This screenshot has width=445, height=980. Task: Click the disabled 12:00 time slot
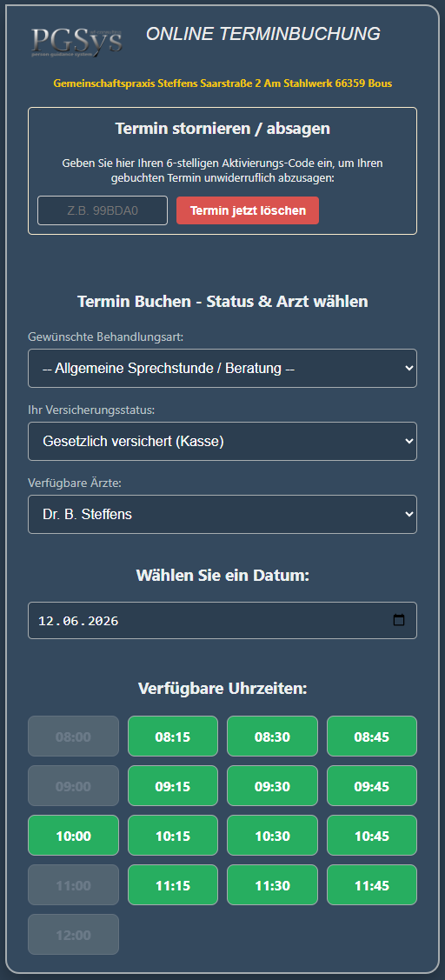(x=74, y=935)
